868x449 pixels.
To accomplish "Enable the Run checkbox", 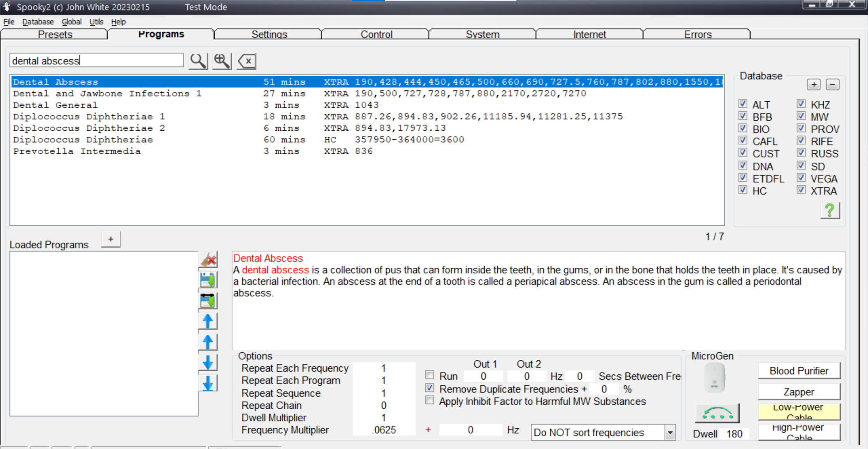I will [429, 375].
